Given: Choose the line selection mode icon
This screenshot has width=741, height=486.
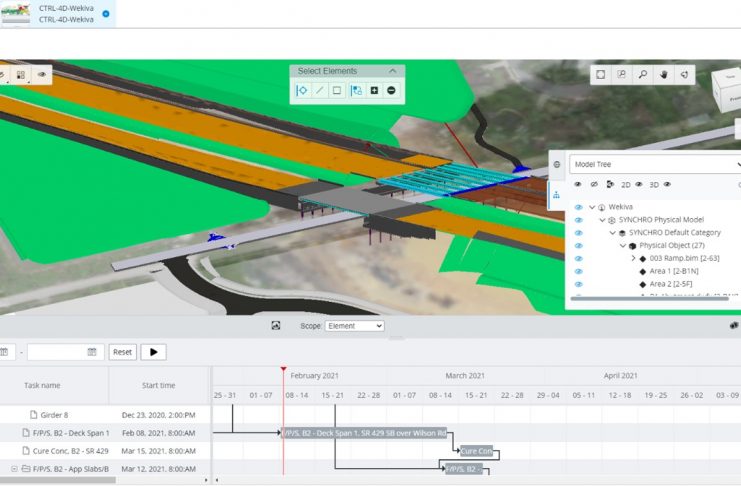Looking at the screenshot, I should click(x=320, y=91).
